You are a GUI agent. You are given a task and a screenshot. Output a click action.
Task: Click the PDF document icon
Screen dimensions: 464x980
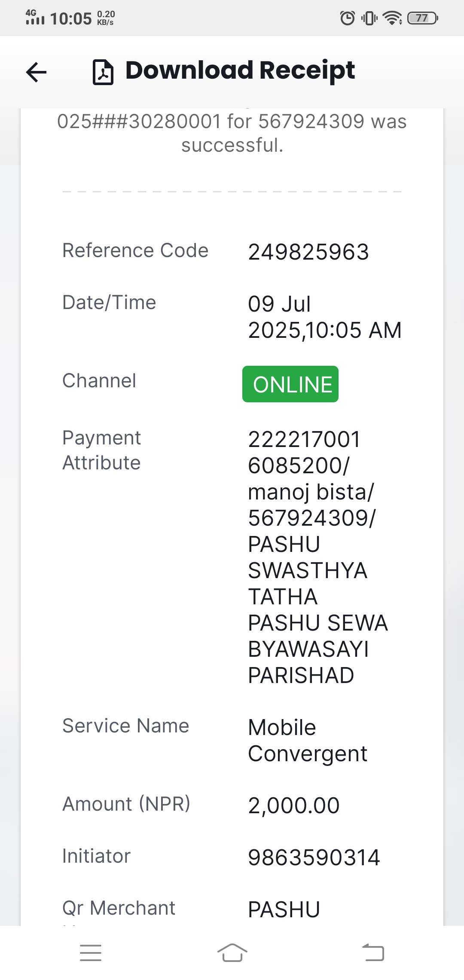point(103,72)
